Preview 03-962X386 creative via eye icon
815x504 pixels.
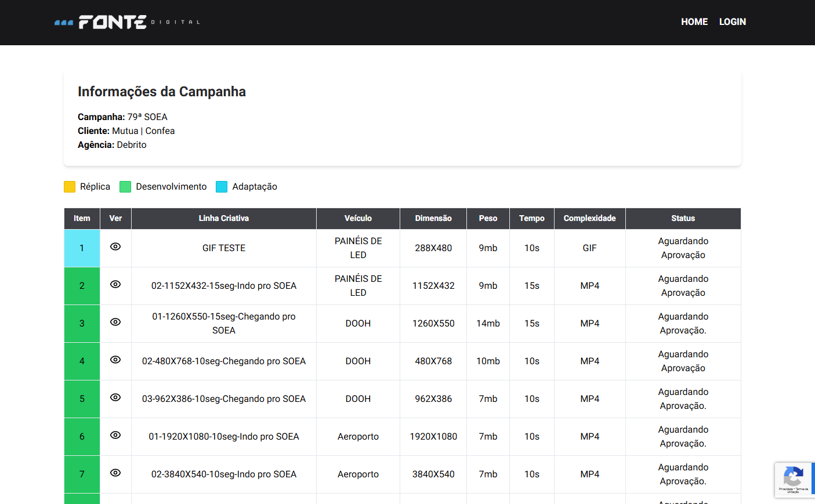[115, 397]
